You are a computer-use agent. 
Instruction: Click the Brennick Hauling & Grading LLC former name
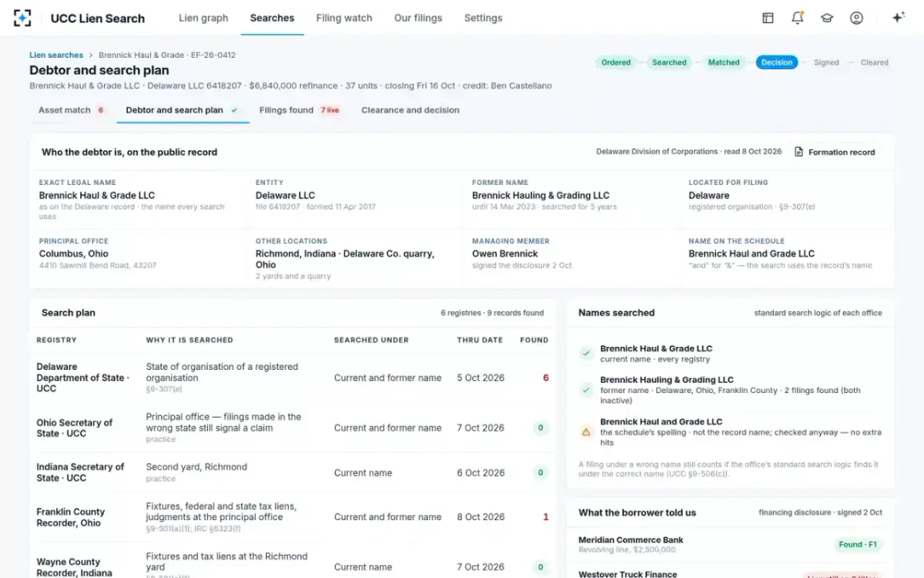click(x=541, y=195)
